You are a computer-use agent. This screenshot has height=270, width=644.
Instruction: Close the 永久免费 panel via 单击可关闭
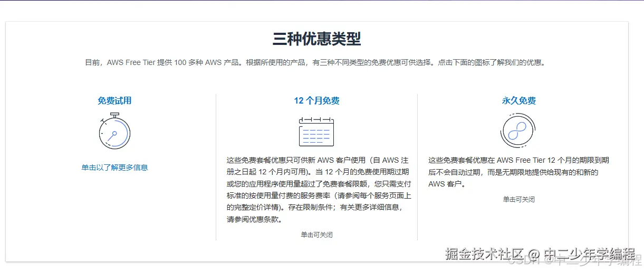[x=518, y=199]
